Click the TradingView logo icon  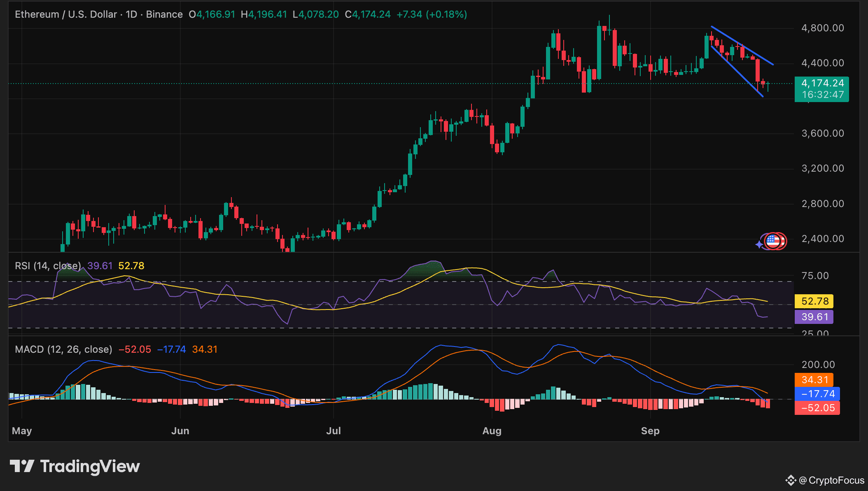pos(22,466)
